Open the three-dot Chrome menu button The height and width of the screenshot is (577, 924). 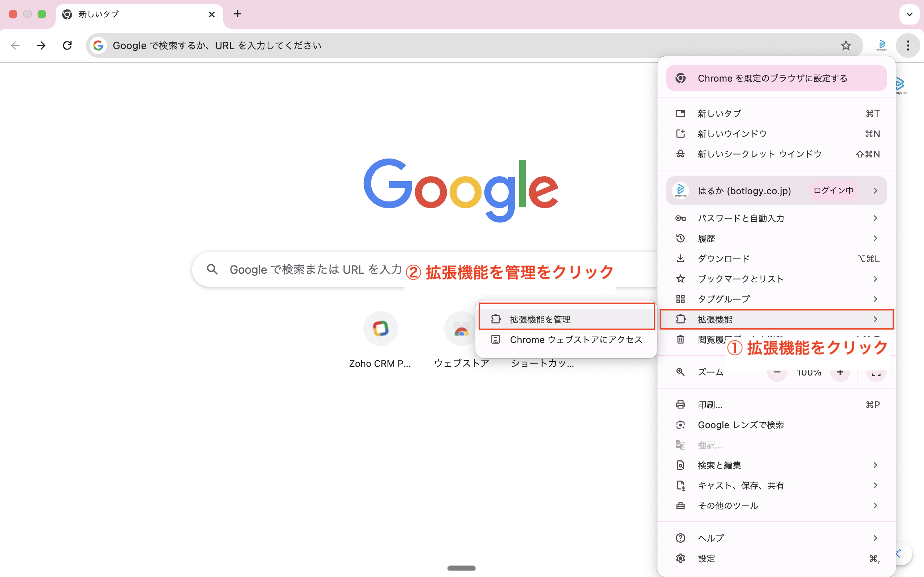coord(908,45)
